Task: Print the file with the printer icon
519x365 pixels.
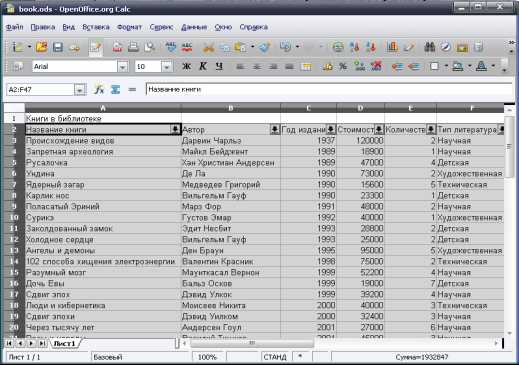Action: 133,47
